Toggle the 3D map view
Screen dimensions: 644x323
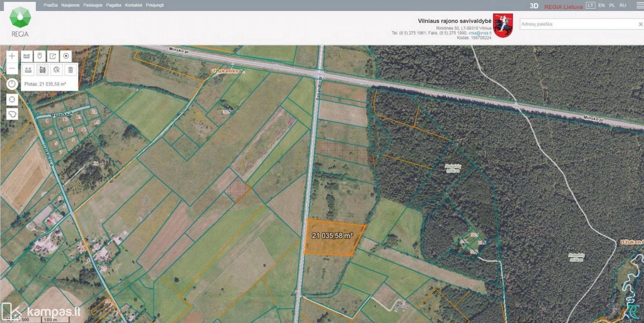click(x=534, y=6)
